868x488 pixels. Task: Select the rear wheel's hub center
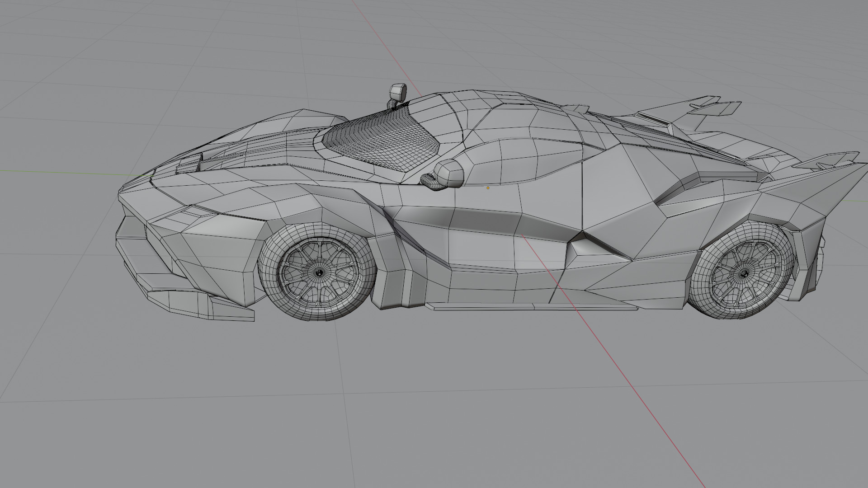(744, 273)
